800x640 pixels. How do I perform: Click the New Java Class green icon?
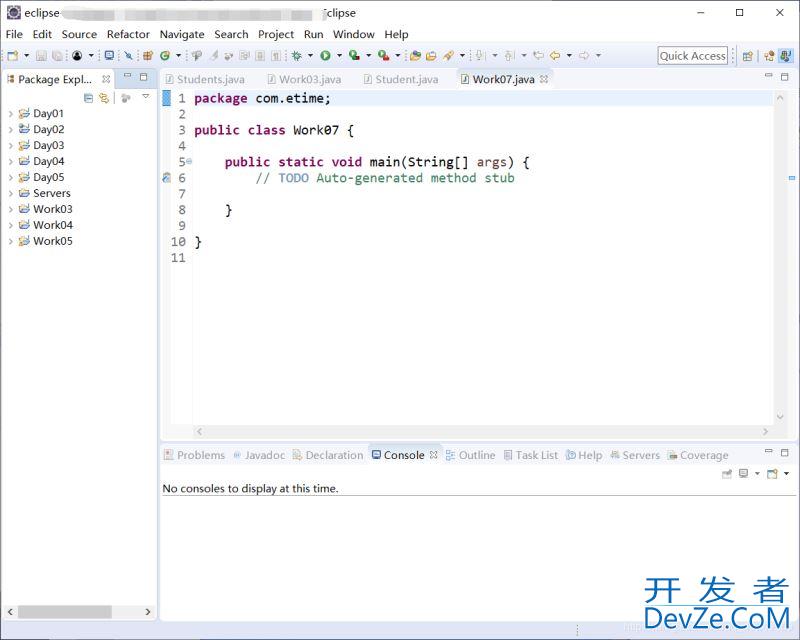point(165,56)
